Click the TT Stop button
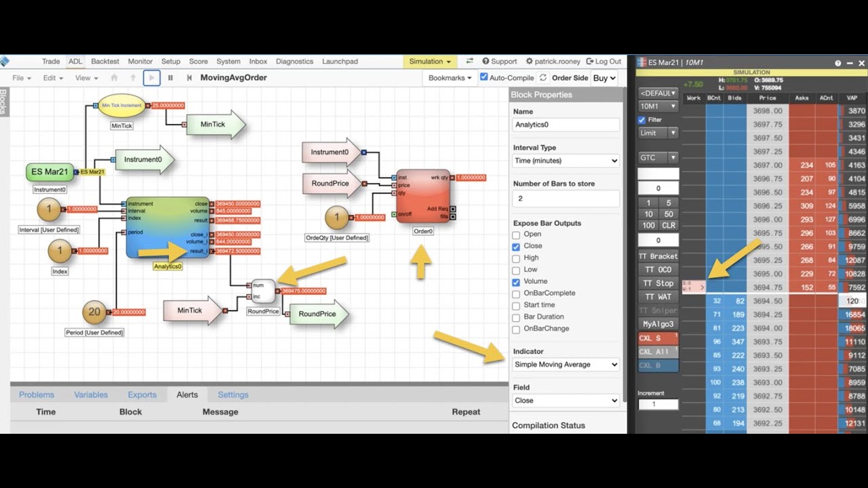This screenshot has width=868, height=488. (658, 283)
